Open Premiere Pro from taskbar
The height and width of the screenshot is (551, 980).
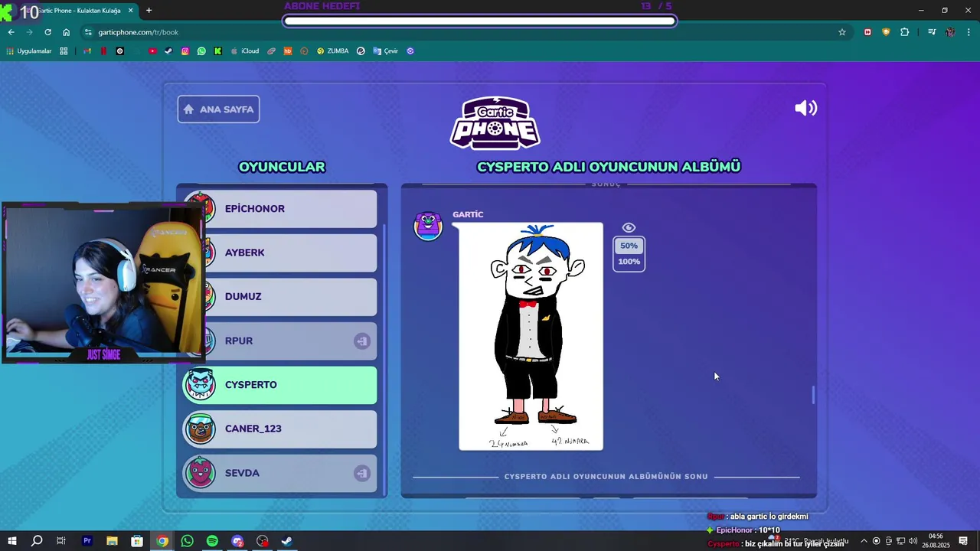[x=87, y=541]
